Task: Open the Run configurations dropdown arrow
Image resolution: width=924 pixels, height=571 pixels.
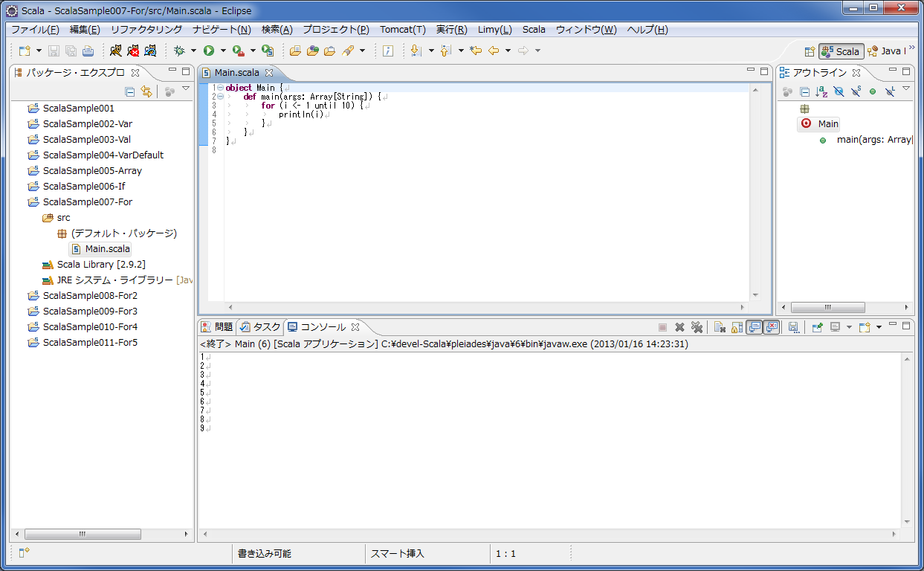Action: coord(222,51)
